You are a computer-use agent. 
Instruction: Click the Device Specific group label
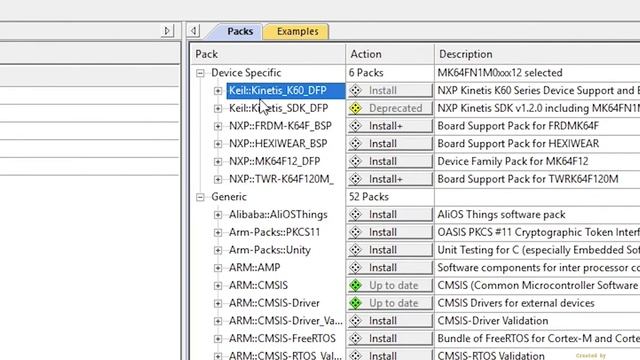246,73
